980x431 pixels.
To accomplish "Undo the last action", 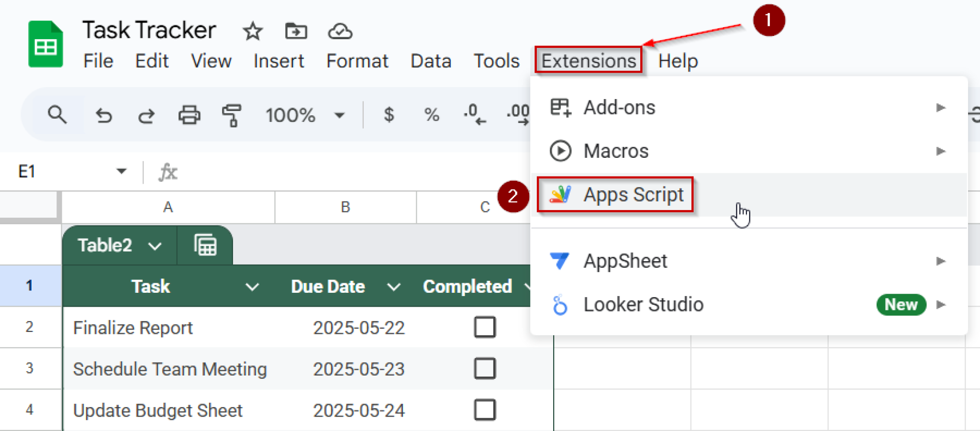I will [x=104, y=115].
